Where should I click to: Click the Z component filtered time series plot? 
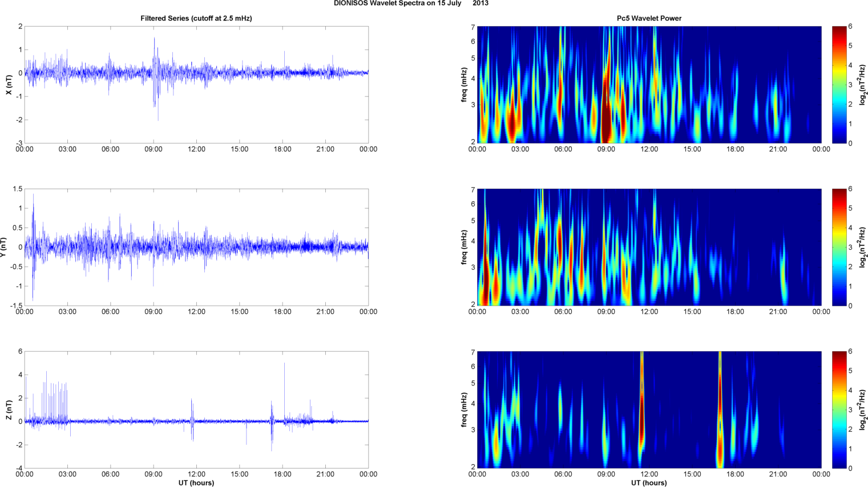[x=196, y=409]
